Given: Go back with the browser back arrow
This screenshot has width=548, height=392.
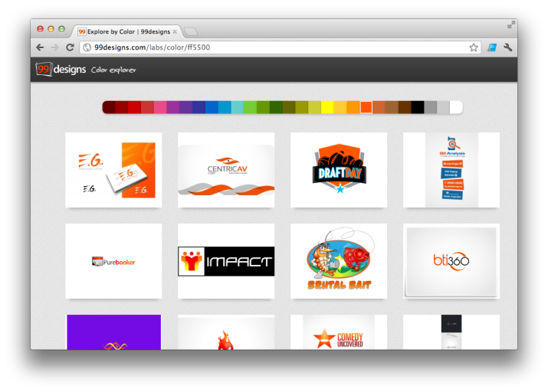Looking at the screenshot, I should [40, 47].
